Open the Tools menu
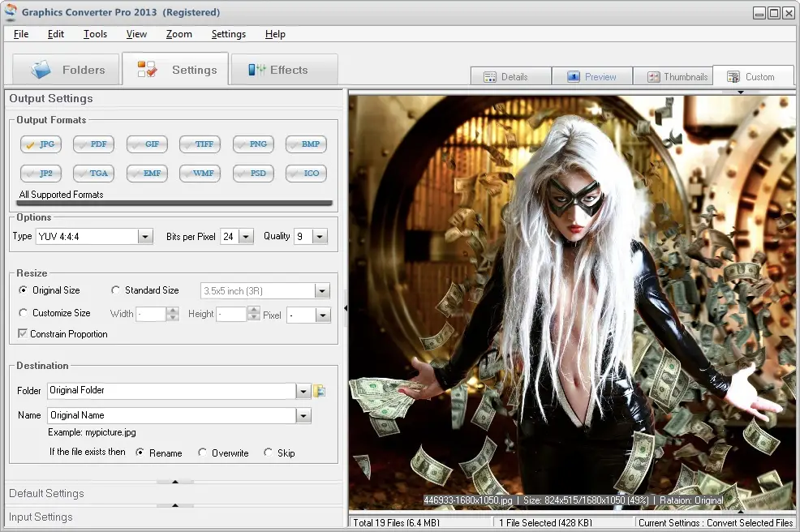Image resolution: width=800 pixels, height=532 pixels. (96, 34)
